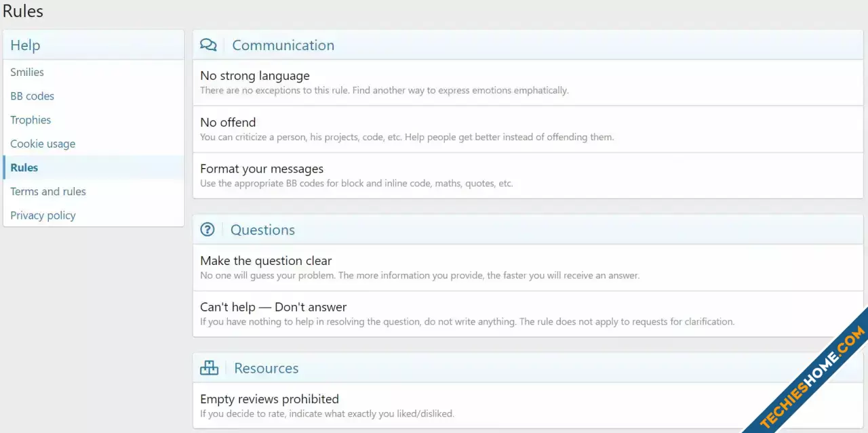Screen dimensions: 868x433
Task: Click the description 'If you have nothing to help'
Action: [467, 321]
